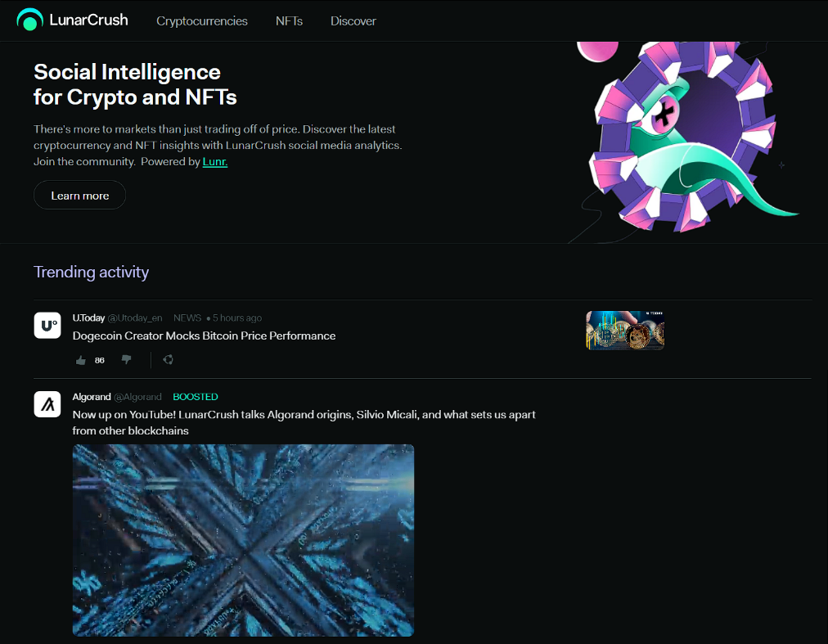Open the Algorand profile avatar
This screenshot has width=828, height=644.
tap(47, 404)
